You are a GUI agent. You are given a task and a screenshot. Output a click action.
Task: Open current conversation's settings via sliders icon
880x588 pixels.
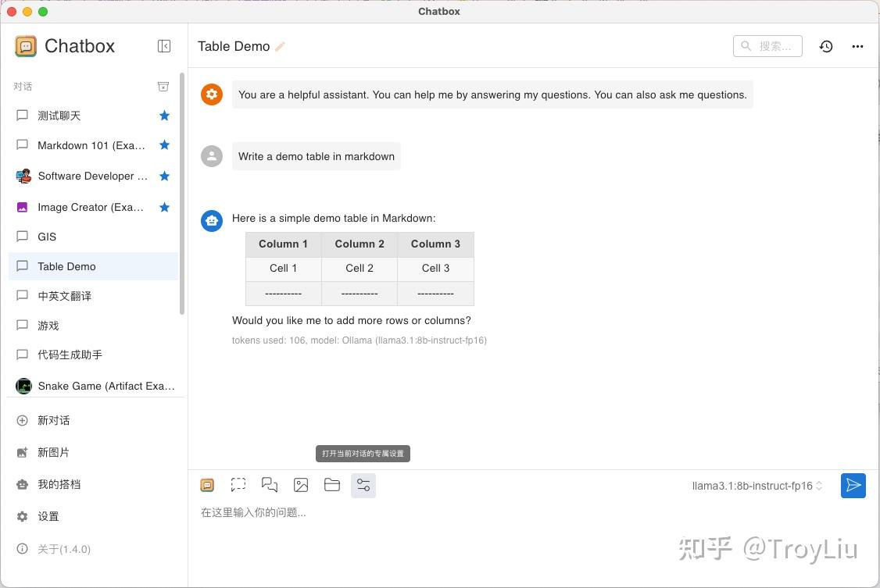point(363,485)
